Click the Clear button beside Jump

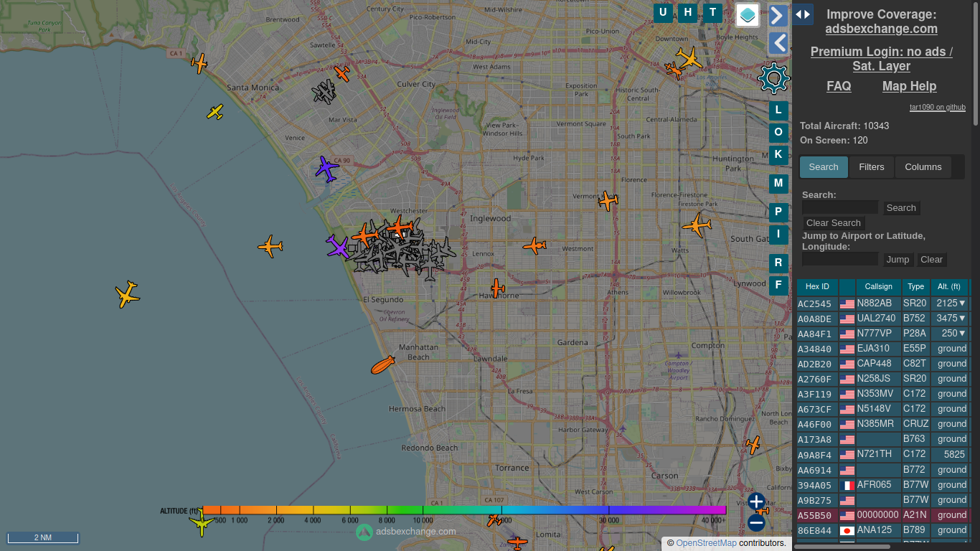pyautogui.click(x=931, y=260)
